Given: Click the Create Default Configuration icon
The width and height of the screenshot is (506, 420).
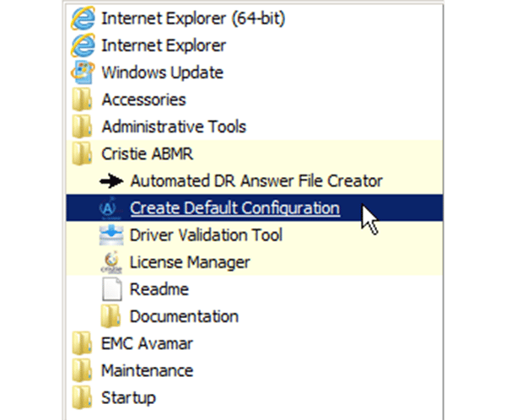Looking at the screenshot, I should tap(109, 208).
